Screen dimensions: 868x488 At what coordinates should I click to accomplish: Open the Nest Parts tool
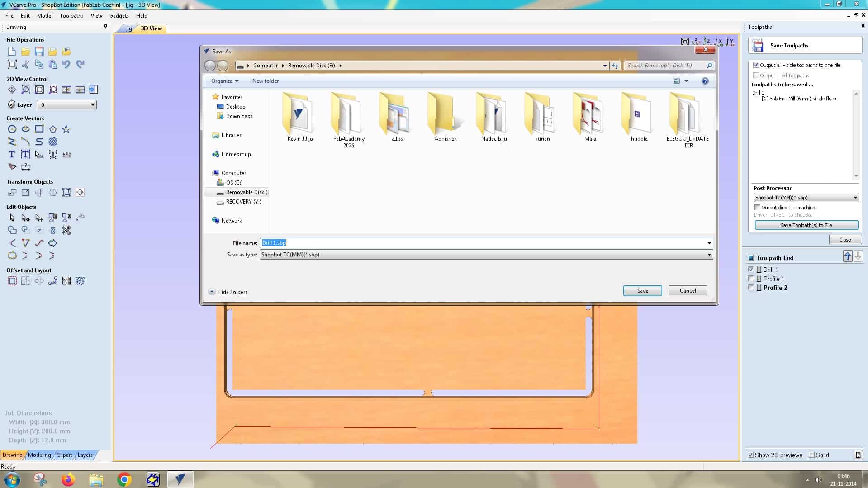(x=80, y=281)
